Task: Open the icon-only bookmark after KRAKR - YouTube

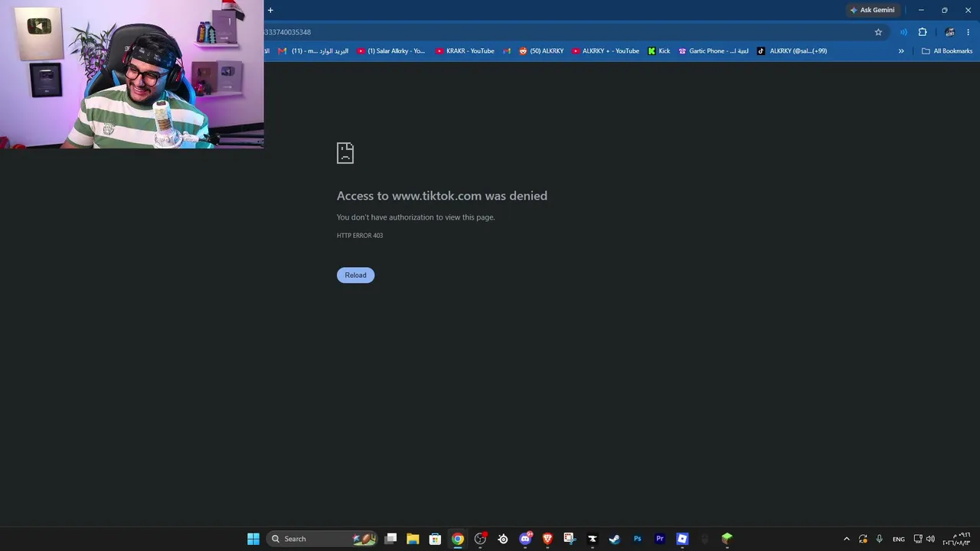Action: coord(507,51)
